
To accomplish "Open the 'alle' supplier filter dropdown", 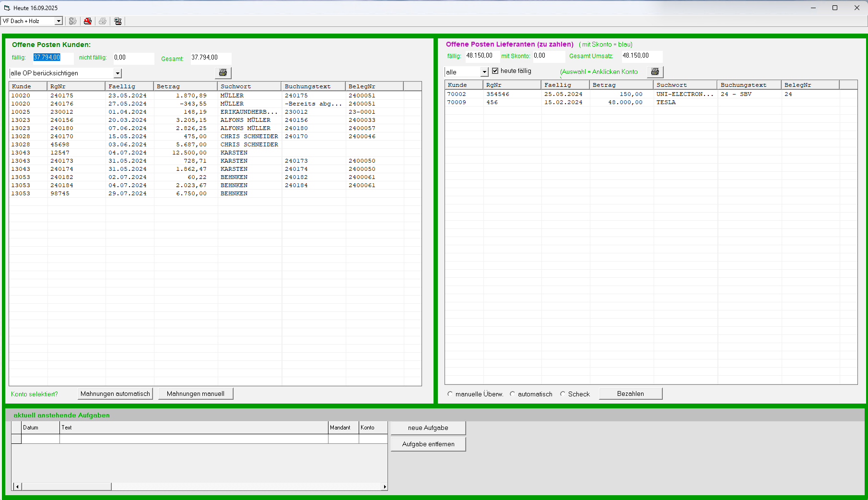I will tap(484, 72).
